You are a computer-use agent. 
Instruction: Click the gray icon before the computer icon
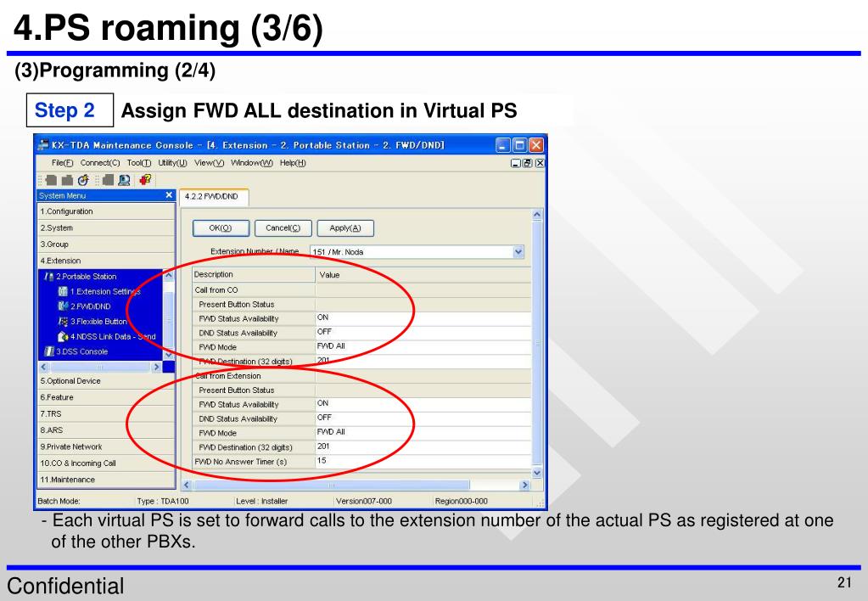click(x=109, y=180)
